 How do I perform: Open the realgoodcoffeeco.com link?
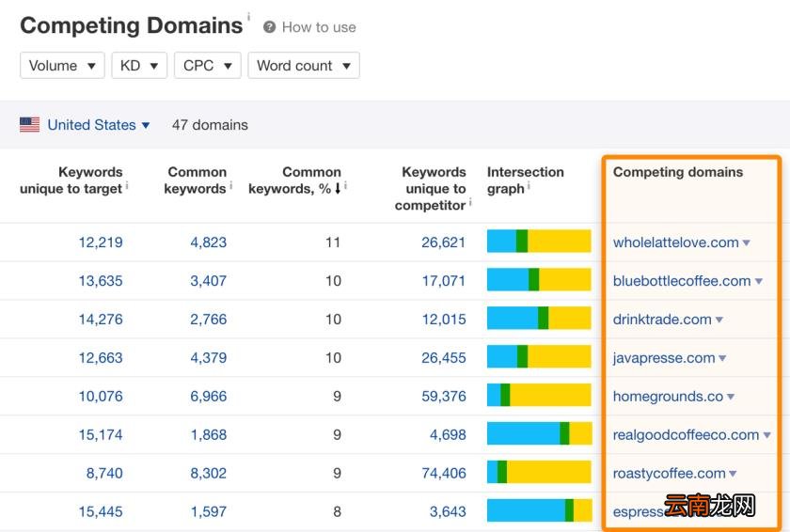click(686, 435)
